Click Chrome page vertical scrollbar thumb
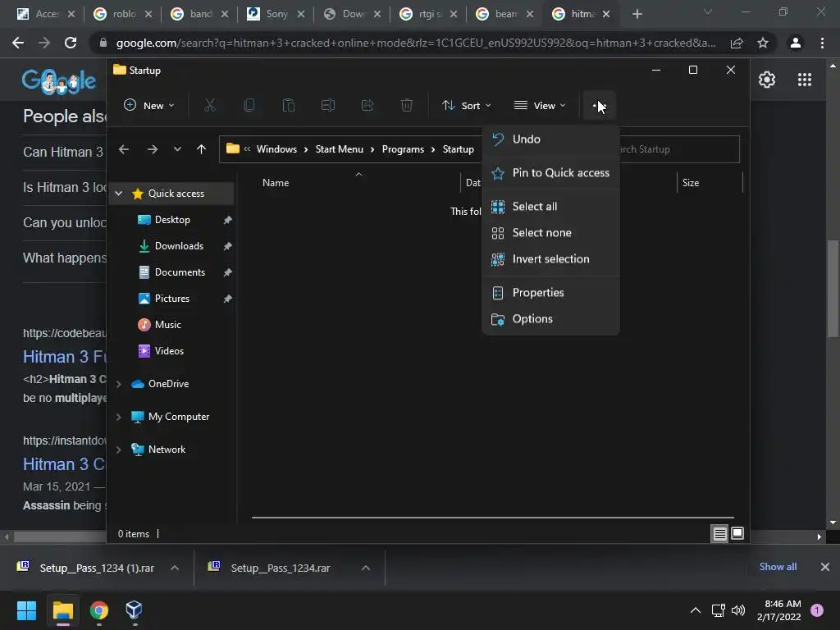The width and height of the screenshot is (840, 630). (832, 290)
